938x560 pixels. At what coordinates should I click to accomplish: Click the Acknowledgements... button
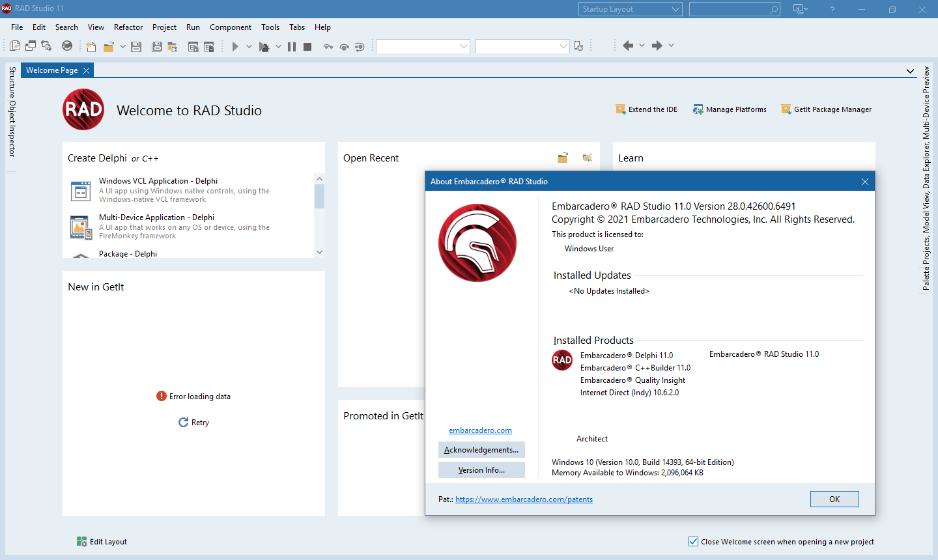click(481, 450)
